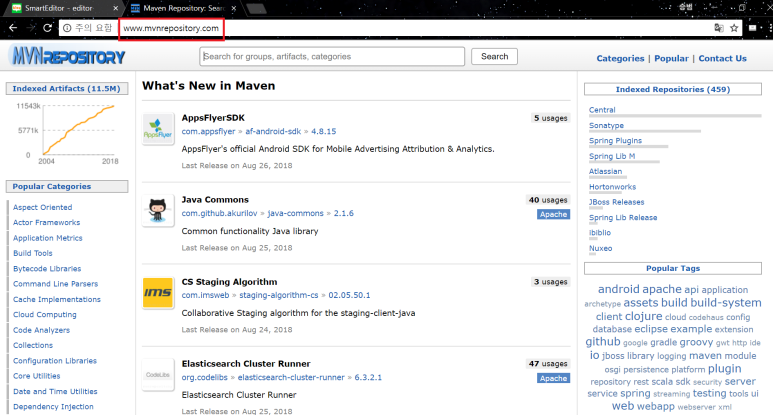Click Apache badge for Elasticsearch Cluster Runner
Viewport: 773px width, 415px height.
coord(553,379)
